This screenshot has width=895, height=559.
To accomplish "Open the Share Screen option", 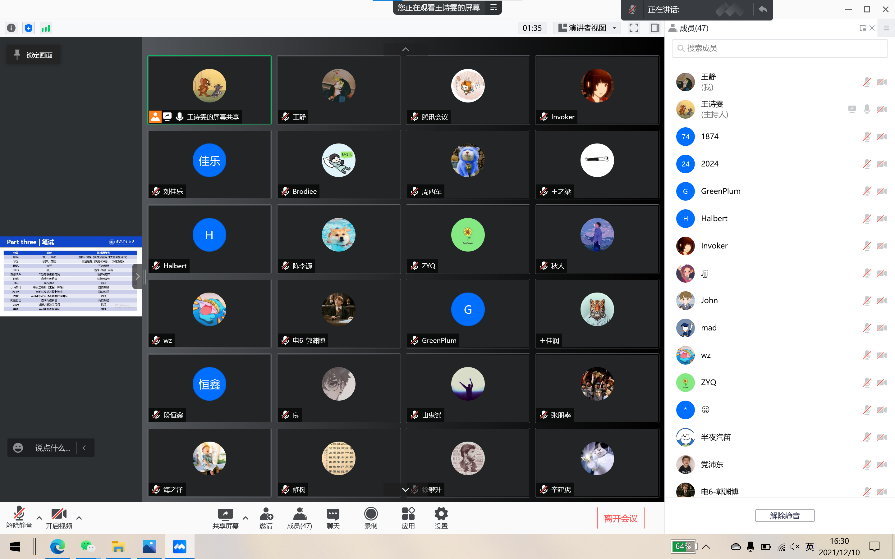I will (x=225, y=516).
